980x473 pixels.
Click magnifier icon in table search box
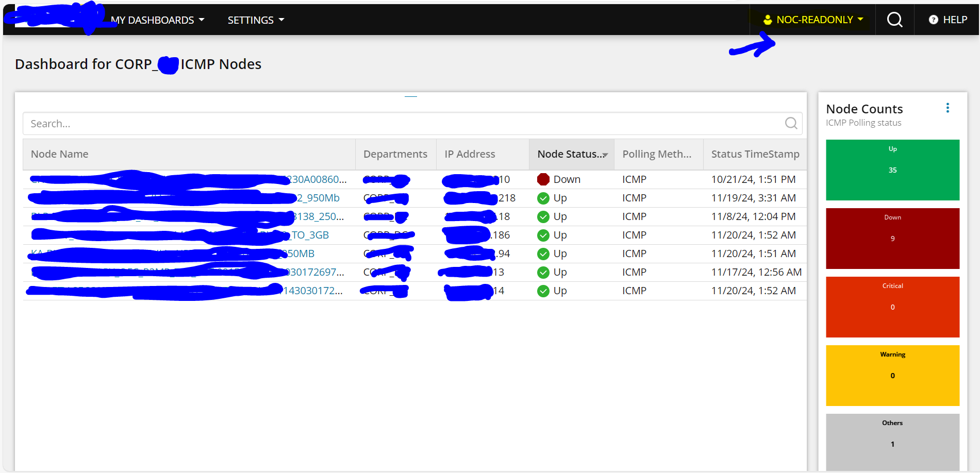791,123
